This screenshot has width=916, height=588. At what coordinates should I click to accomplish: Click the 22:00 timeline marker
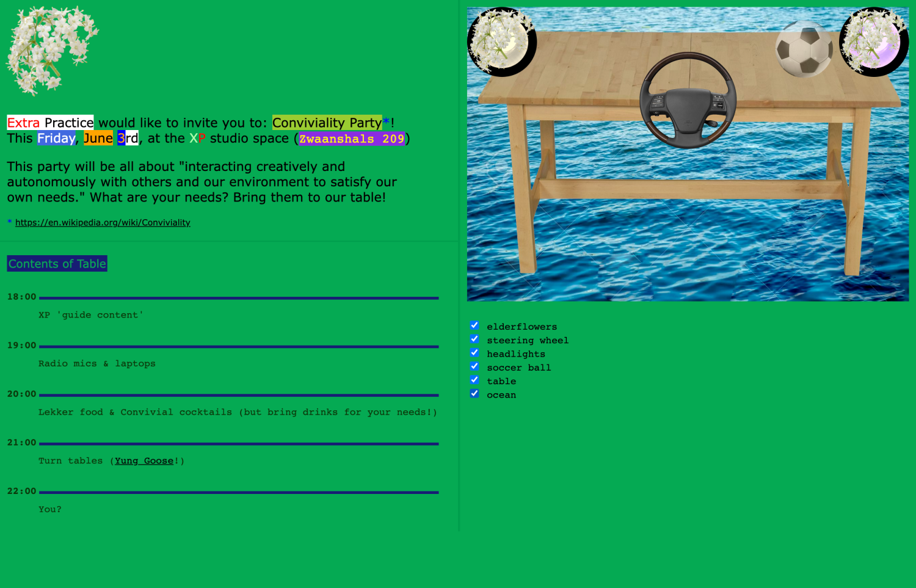click(21, 492)
